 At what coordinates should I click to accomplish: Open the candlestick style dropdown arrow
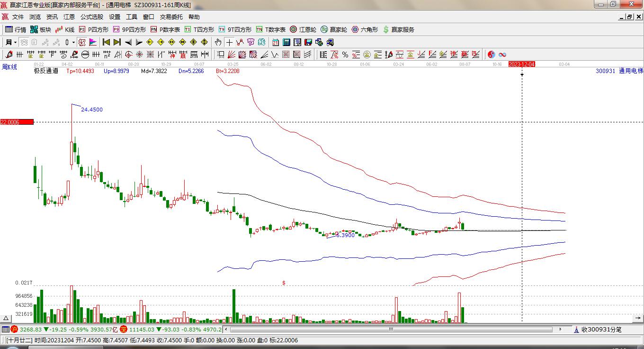click(73, 42)
